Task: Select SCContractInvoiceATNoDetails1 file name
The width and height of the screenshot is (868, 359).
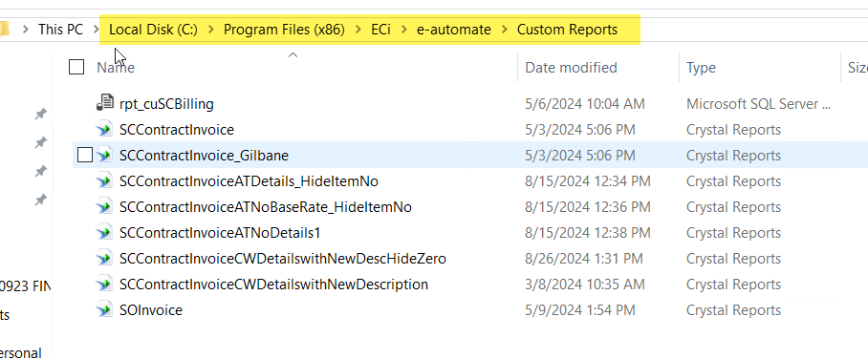Action: pyautogui.click(x=220, y=233)
